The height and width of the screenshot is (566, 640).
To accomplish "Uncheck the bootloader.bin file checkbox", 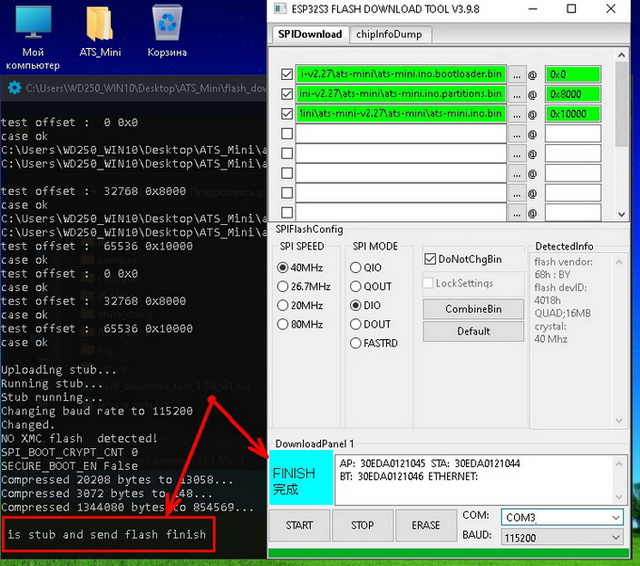I will coord(287,74).
